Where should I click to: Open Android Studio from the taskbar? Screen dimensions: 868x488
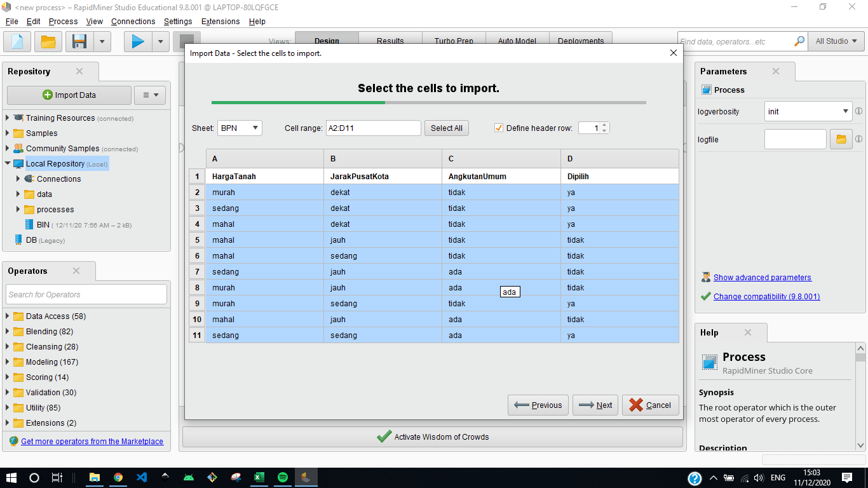point(189,477)
